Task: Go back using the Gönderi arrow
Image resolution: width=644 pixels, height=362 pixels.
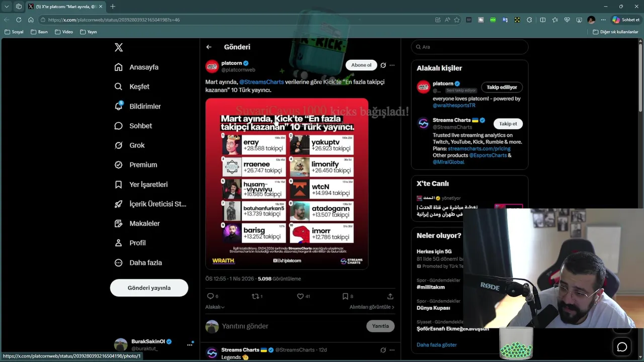Action: (x=209, y=47)
